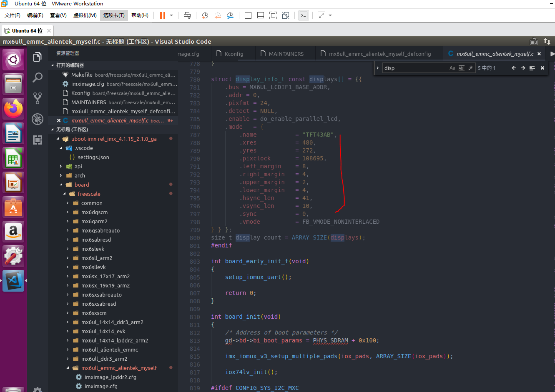
Task: Go to the next search match
Action: 523,68
